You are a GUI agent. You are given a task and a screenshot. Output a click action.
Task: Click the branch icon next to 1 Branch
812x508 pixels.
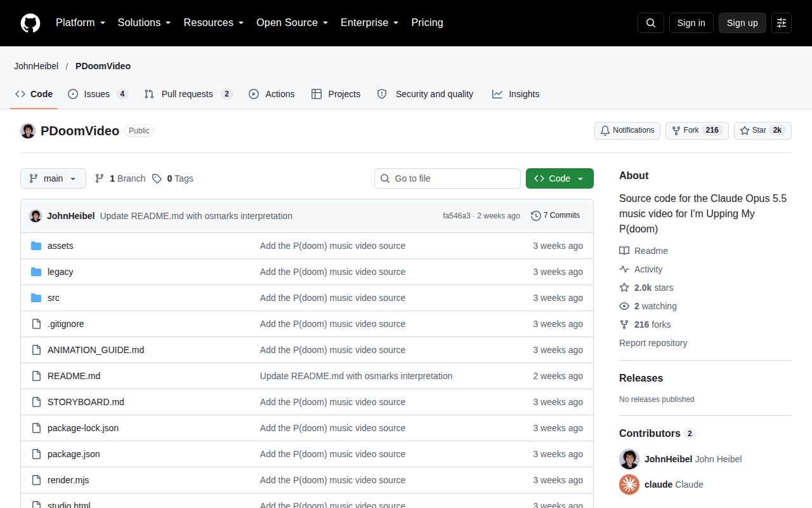pyautogui.click(x=100, y=178)
